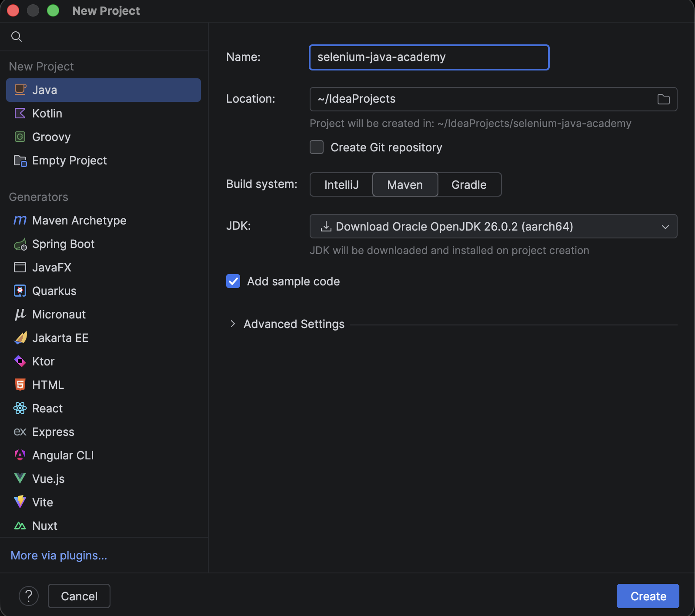Click the Ktor diamond icon

pos(20,361)
